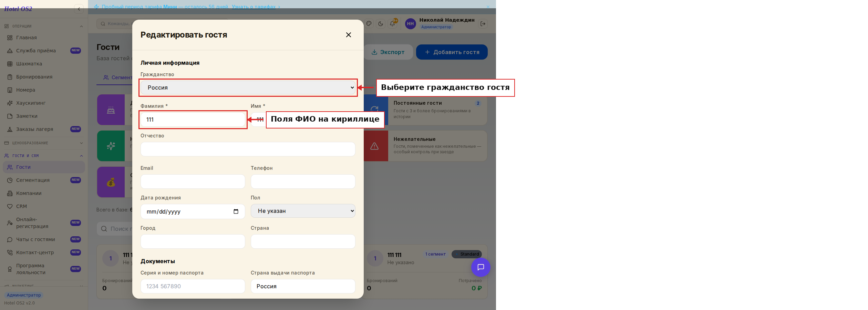The image size is (868, 310).
Task: Open Онлайн-регистрация in the sidebar
Action: click(x=44, y=223)
